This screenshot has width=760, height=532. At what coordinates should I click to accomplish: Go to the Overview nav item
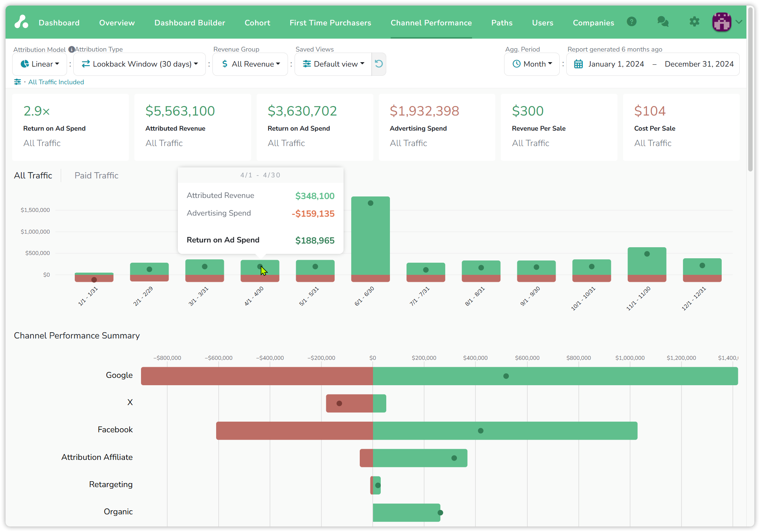pos(117,23)
